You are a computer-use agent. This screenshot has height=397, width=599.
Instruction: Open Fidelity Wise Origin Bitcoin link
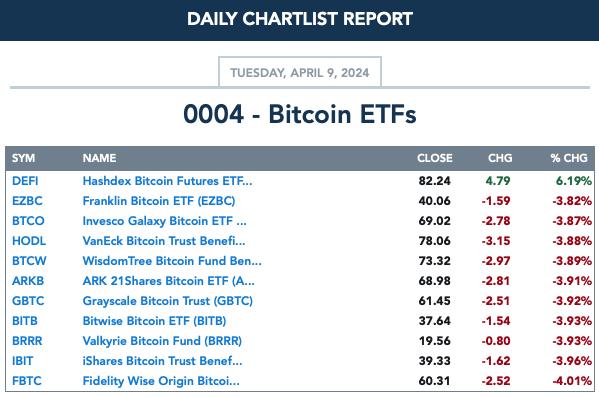coord(161,381)
